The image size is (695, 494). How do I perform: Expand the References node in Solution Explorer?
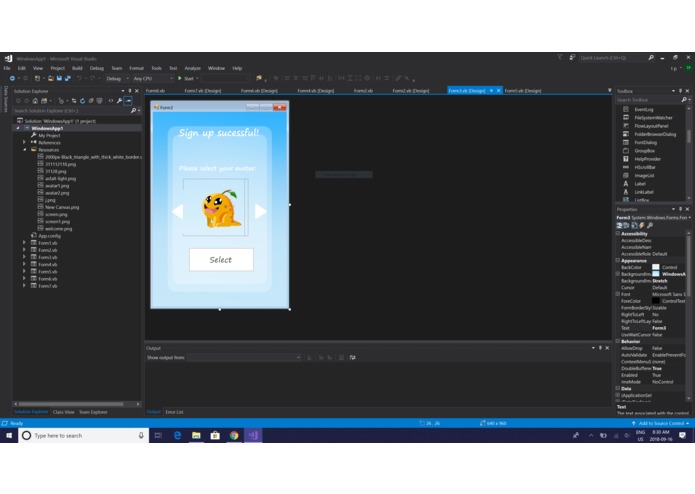pos(24,143)
